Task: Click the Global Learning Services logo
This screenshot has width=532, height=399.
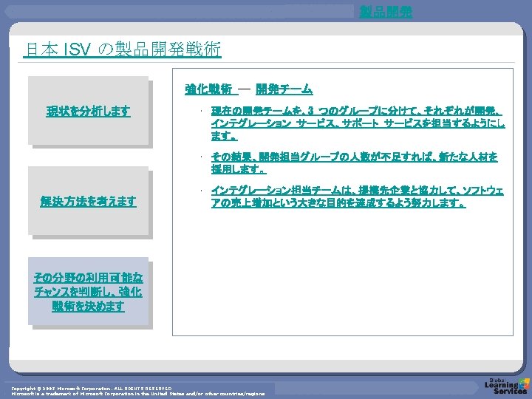Action: 507,386
